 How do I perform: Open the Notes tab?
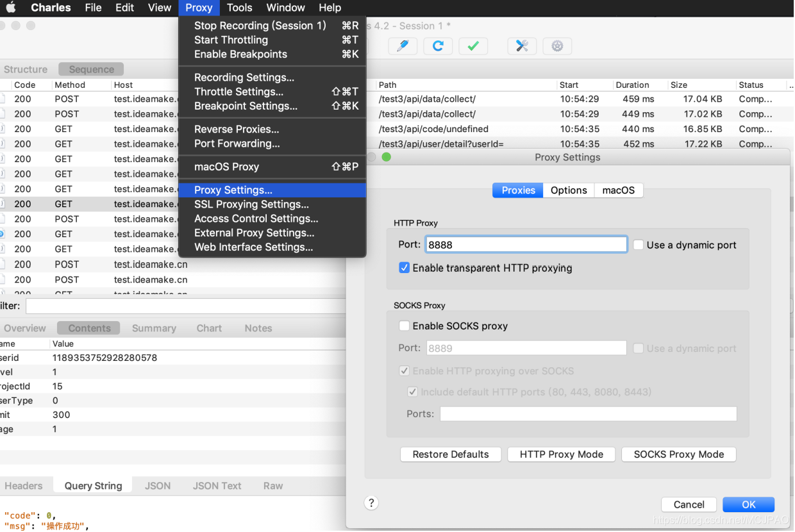click(258, 328)
